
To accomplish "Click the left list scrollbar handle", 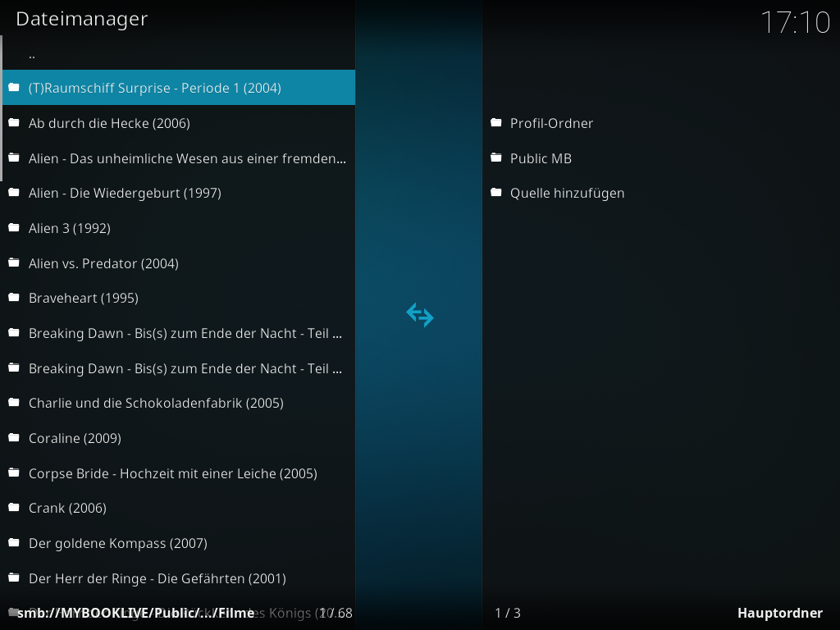I will click(1, 108).
